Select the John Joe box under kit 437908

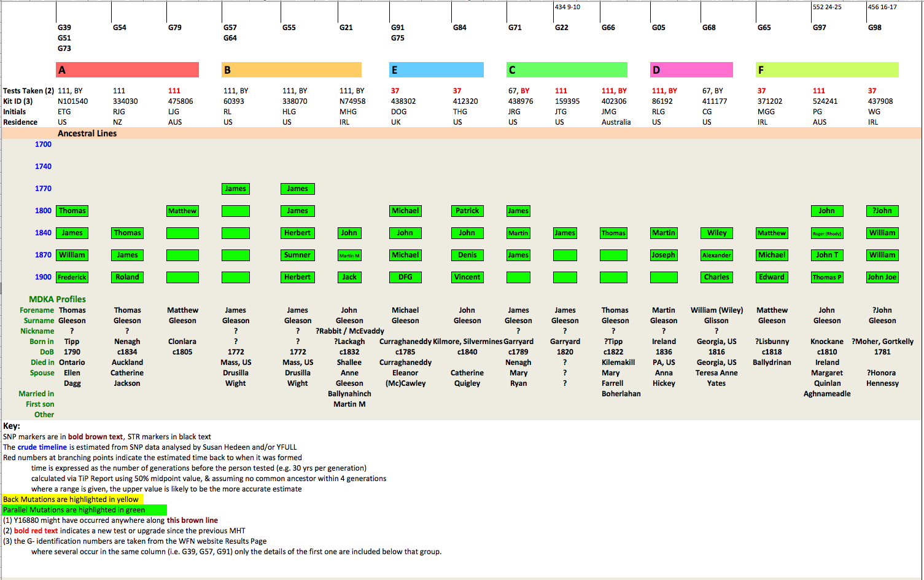point(882,277)
